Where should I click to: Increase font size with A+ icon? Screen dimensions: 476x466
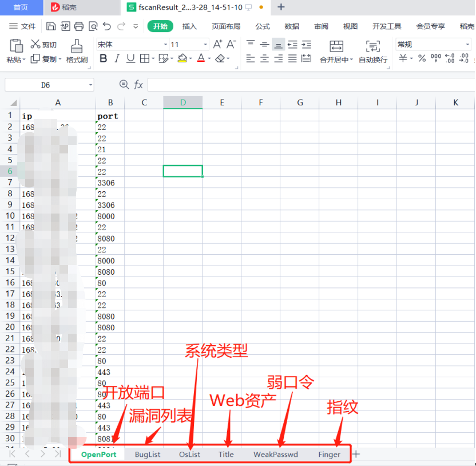click(x=217, y=44)
